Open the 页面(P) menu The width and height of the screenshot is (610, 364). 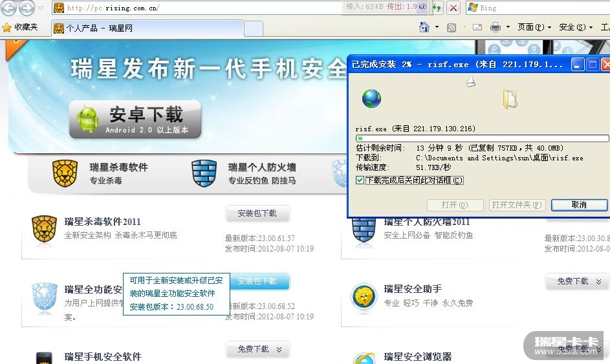[534, 27]
